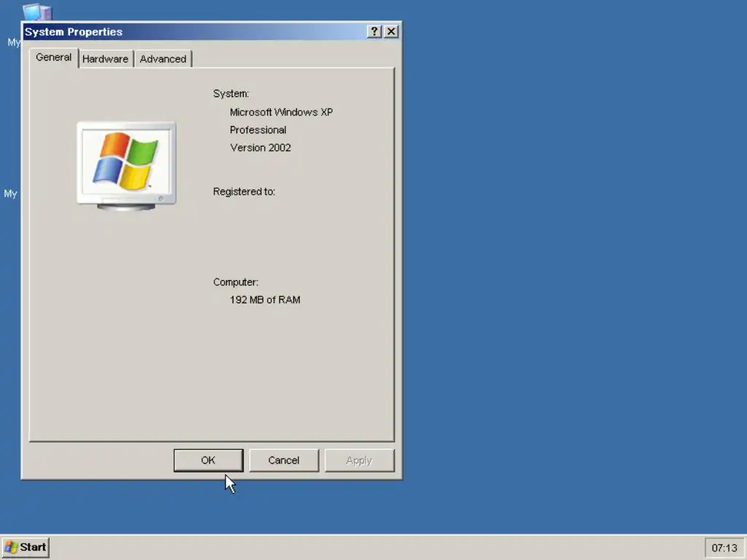Open the Start menu
Screen dimensions: 747x560
pos(26,547)
